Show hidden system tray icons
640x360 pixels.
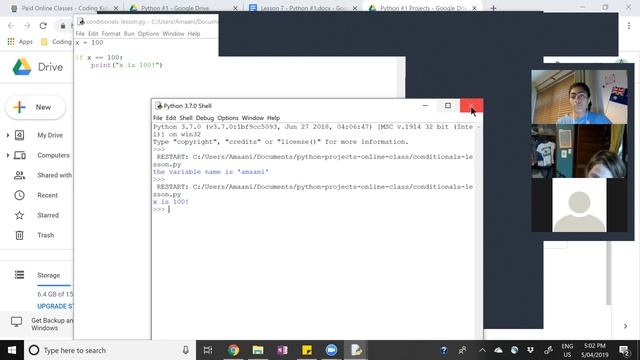482,350
